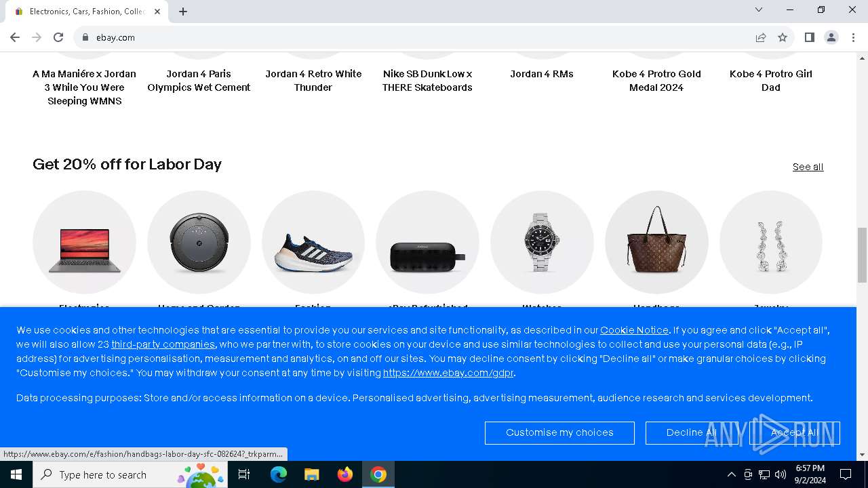Click the Type here to search box
This screenshot has height=488, width=868.
(129, 474)
